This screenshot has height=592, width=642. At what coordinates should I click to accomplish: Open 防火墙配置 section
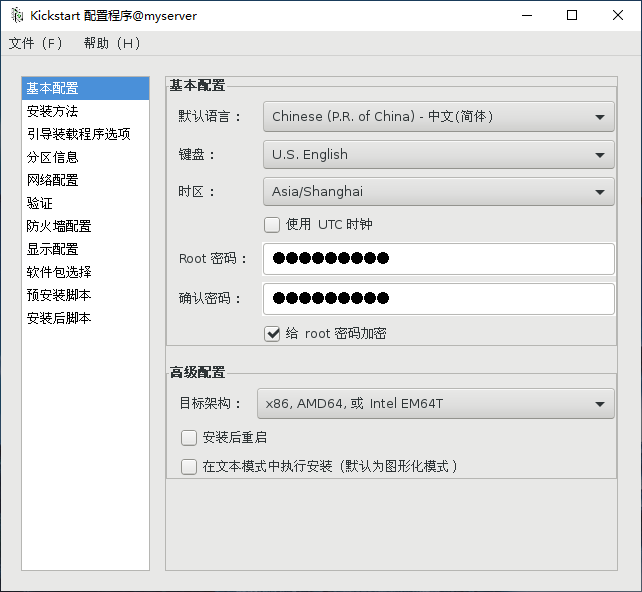point(85,226)
